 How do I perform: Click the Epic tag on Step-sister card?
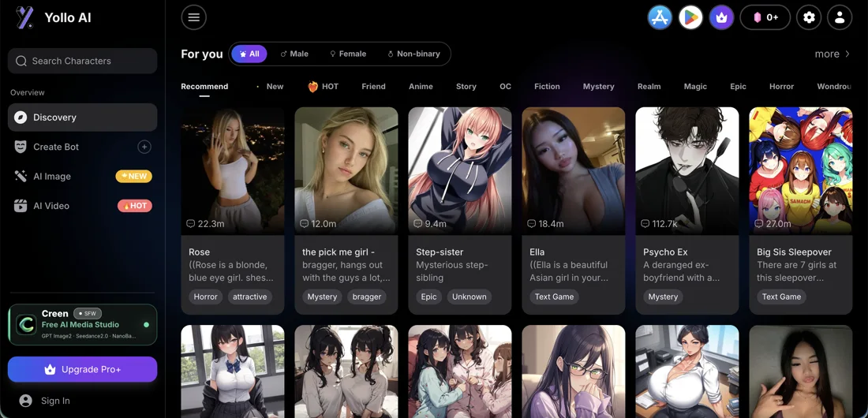[x=429, y=297]
